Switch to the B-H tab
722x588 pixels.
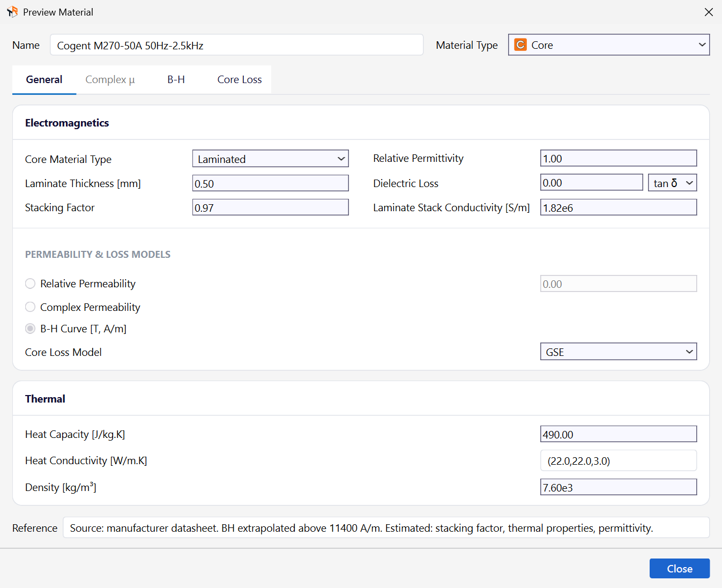click(176, 80)
